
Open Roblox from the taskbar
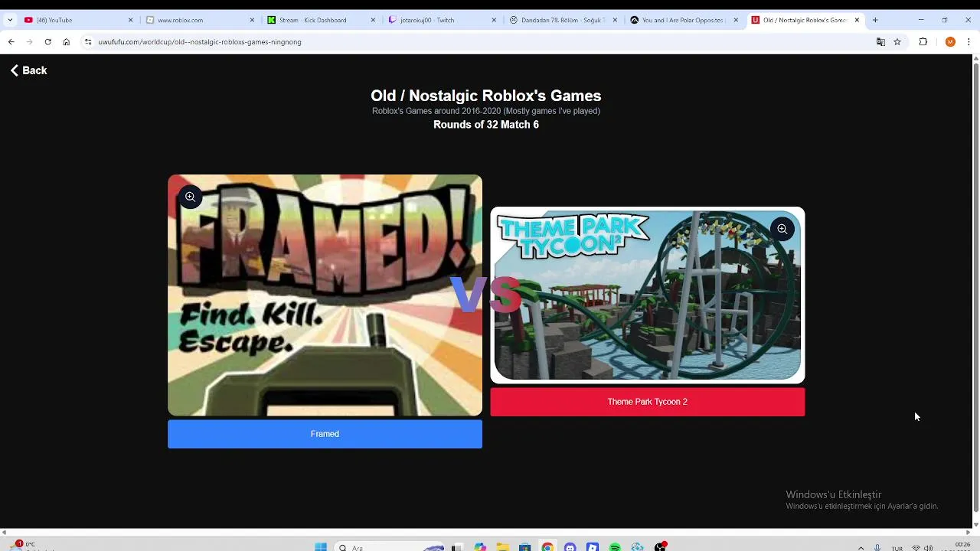(593, 547)
